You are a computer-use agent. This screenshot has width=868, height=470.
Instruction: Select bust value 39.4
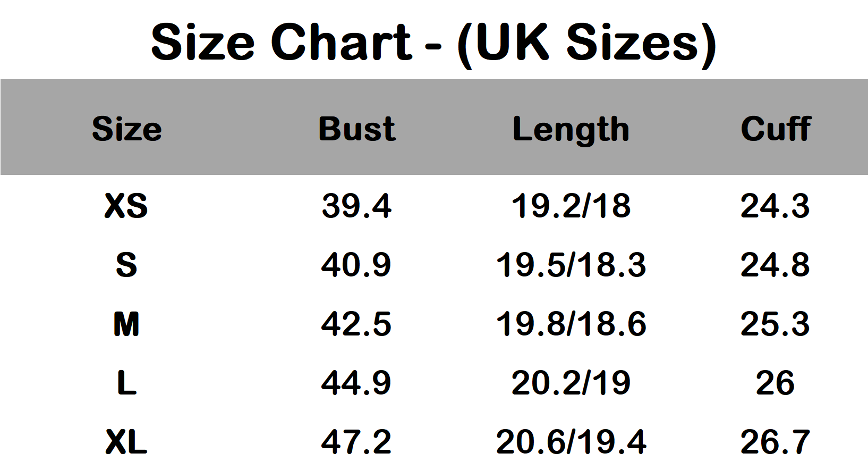356,206
